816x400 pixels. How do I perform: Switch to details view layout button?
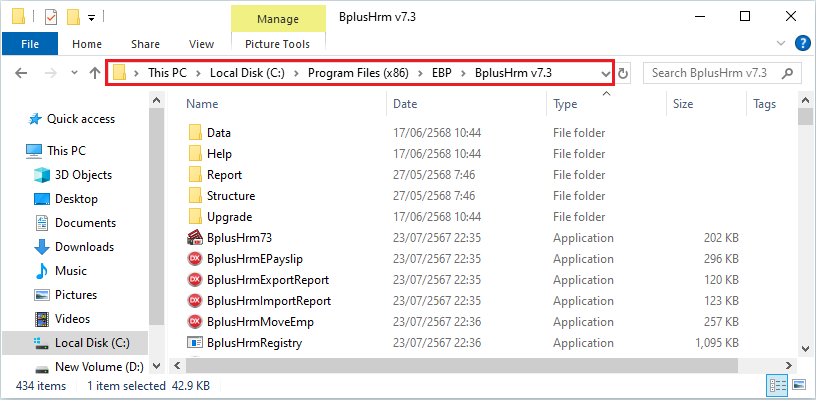[776, 385]
